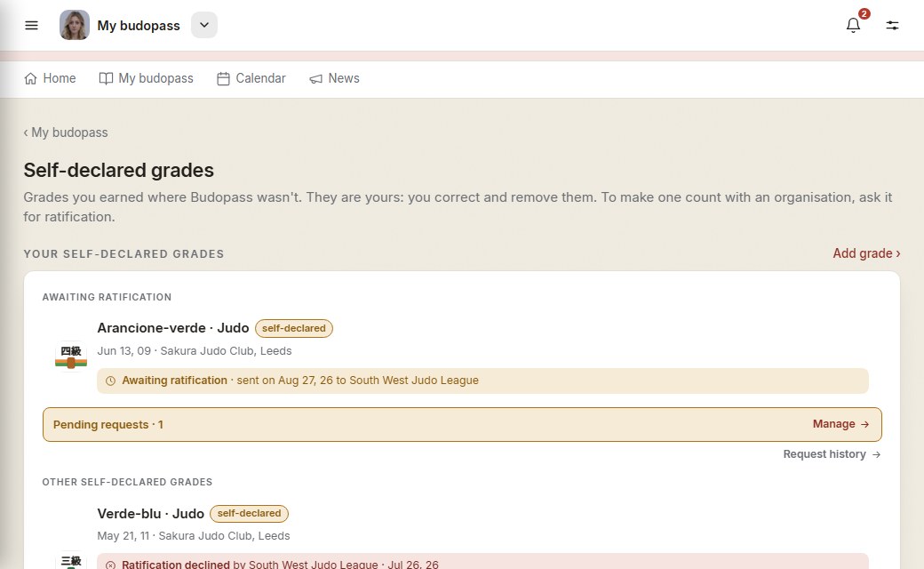This screenshot has width=924, height=569.
Task: Select the Arancione-verde · Judo grade title
Action: (x=173, y=328)
